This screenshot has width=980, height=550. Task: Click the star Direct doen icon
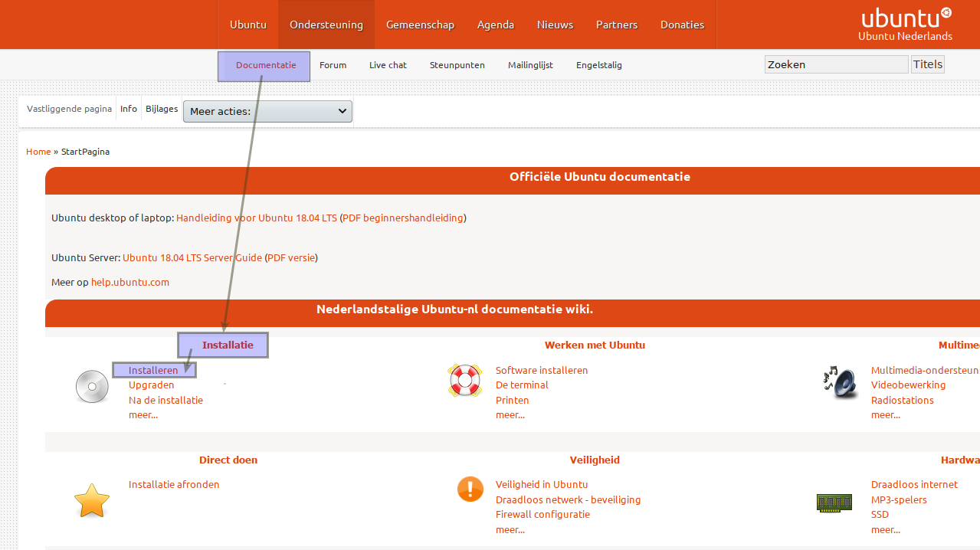pos(92,500)
